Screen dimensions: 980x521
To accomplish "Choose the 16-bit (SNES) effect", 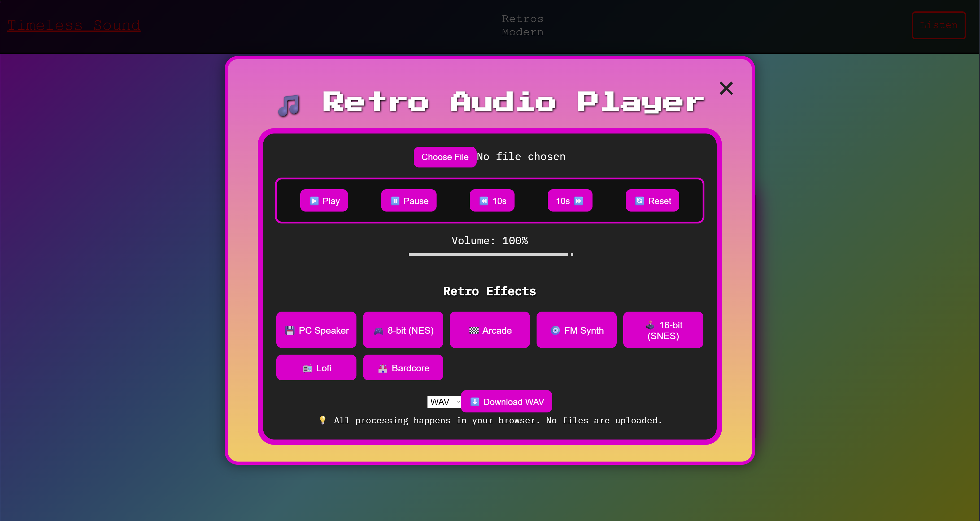I will 663,330.
